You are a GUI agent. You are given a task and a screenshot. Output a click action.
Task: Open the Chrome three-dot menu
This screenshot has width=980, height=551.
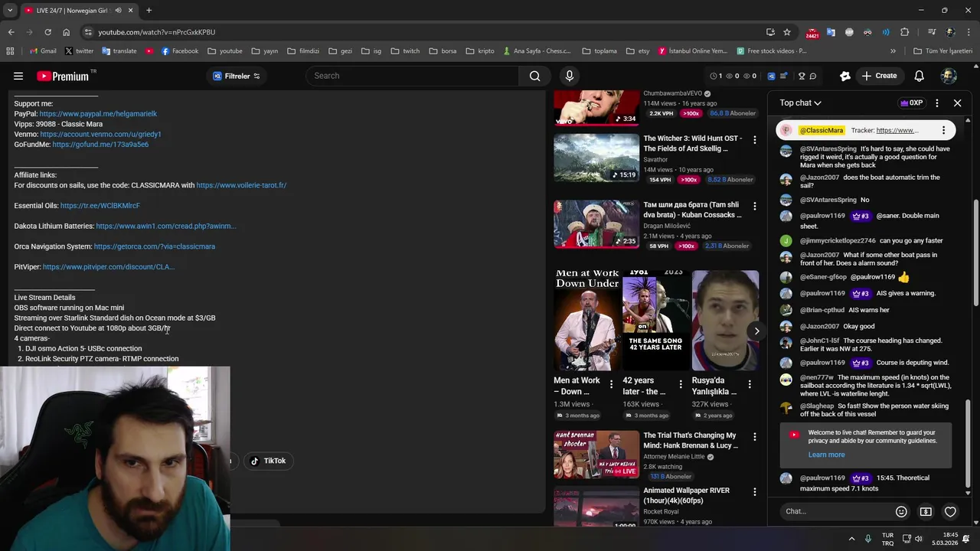pyautogui.click(x=967, y=32)
